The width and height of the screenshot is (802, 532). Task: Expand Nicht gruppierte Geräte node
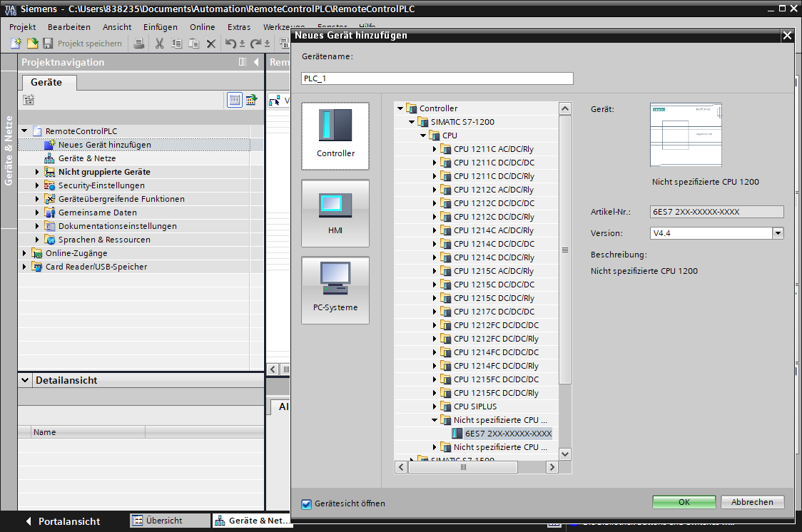(37, 172)
